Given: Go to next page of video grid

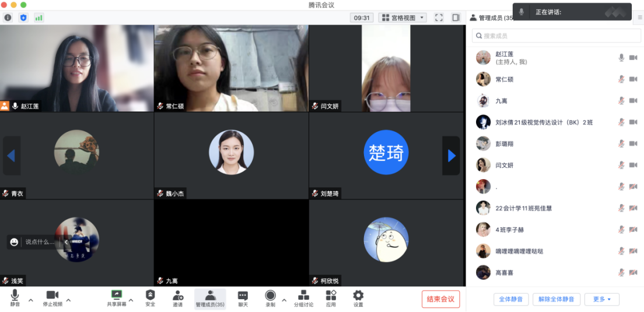Looking at the screenshot, I should click(451, 156).
